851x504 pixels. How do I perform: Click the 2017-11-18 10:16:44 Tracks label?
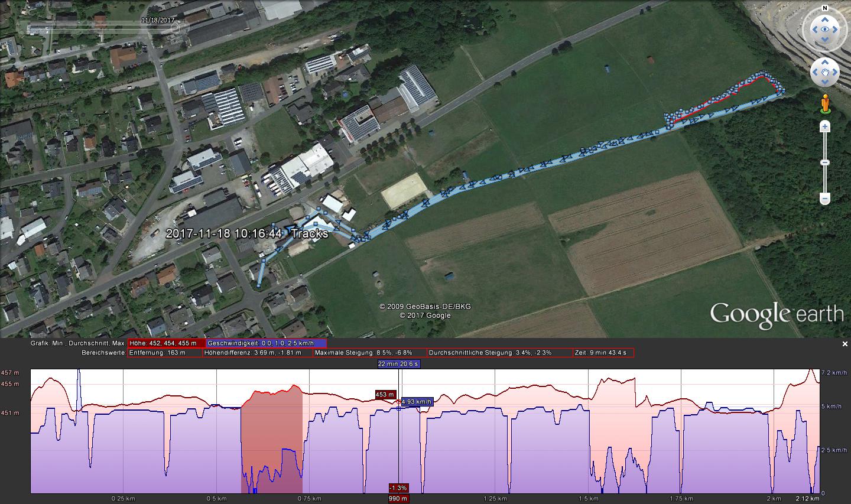tap(246, 233)
